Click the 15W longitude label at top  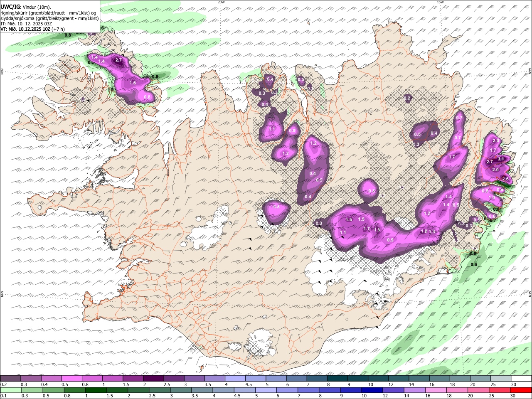[x=440, y=2]
